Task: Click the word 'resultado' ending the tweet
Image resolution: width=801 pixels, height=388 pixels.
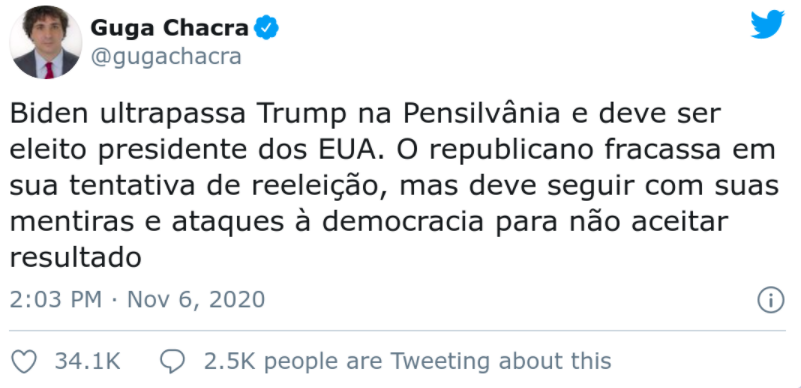Action: pyautogui.click(x=75, y=258)
